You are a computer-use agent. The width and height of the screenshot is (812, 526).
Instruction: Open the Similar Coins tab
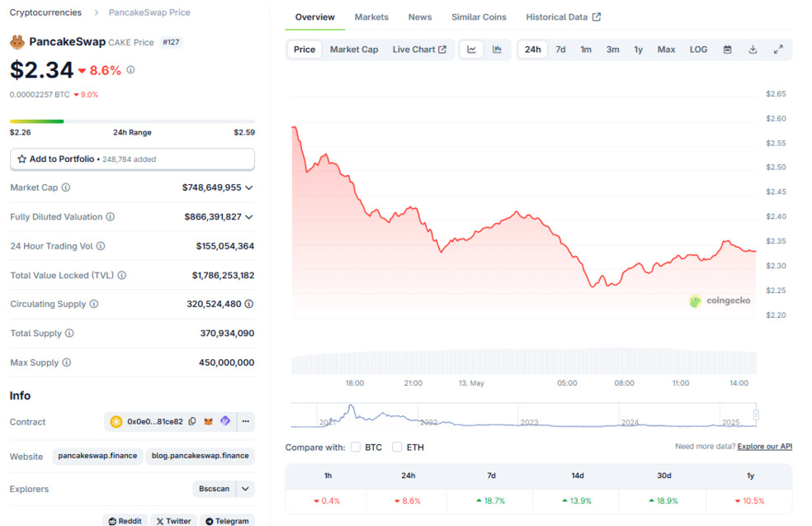(x=479, y=17)
